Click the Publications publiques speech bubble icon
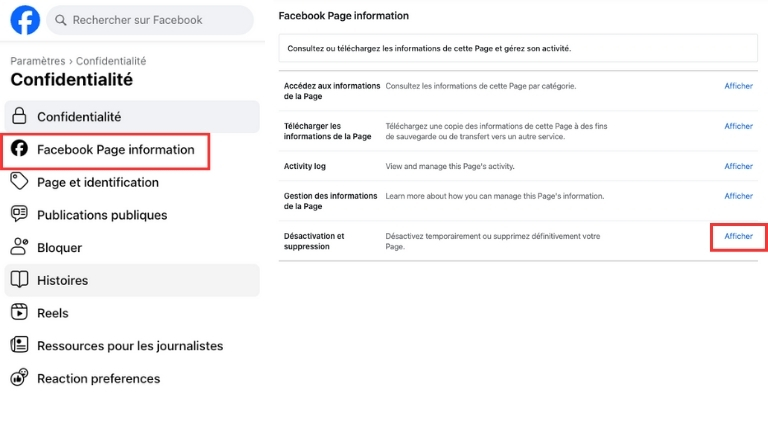 click(x=20, y=214)
